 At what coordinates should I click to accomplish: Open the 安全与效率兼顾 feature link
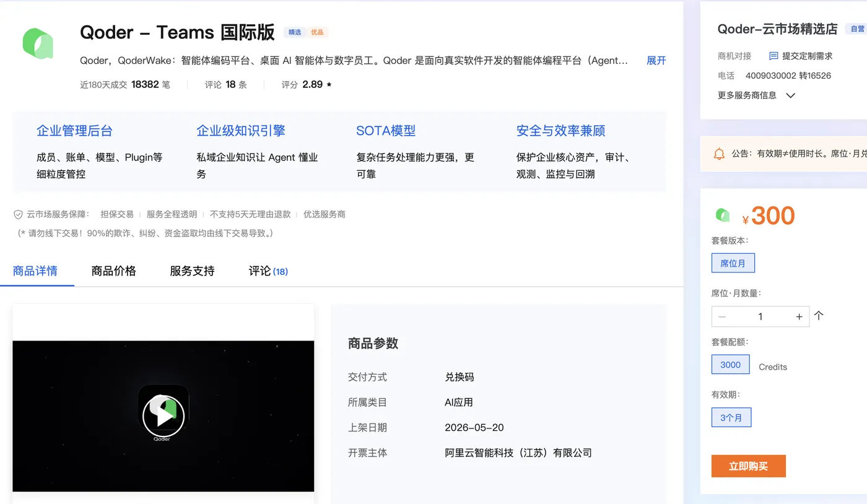click(561, 131)
